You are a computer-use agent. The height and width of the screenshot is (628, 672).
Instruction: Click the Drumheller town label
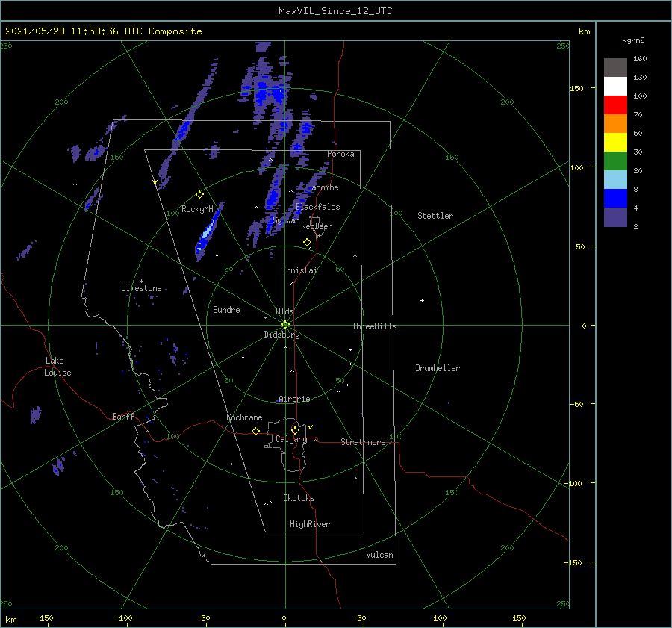[x=438, y=368]
